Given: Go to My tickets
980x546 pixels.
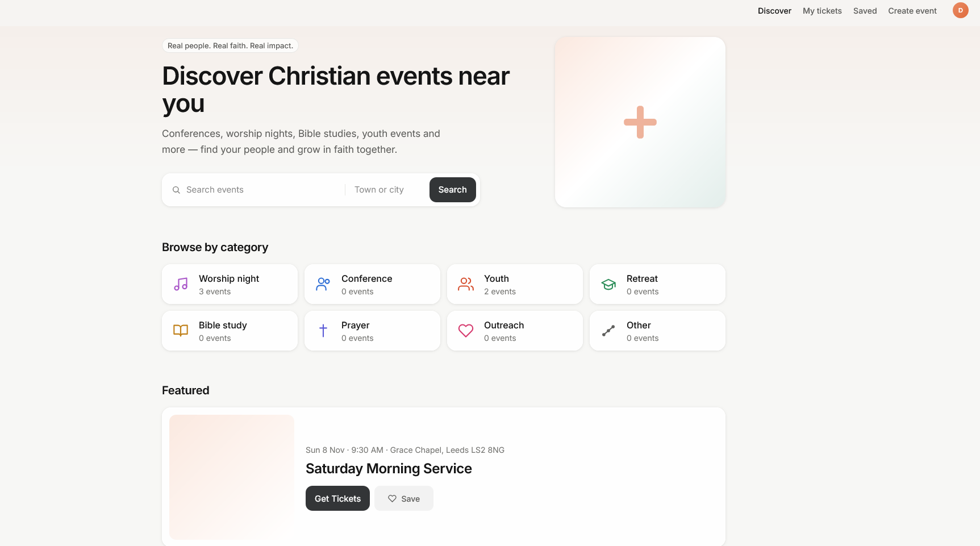Looking at the screenshot, I should click(x=822, y=11).
